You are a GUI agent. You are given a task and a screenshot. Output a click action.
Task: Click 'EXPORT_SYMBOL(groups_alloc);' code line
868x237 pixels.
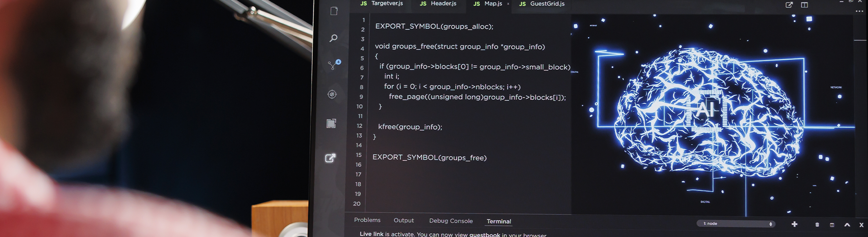click(x=434, y=27)
